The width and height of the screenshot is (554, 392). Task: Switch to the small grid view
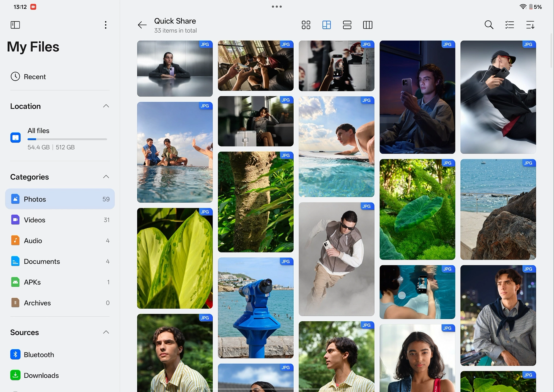point(306,25)
